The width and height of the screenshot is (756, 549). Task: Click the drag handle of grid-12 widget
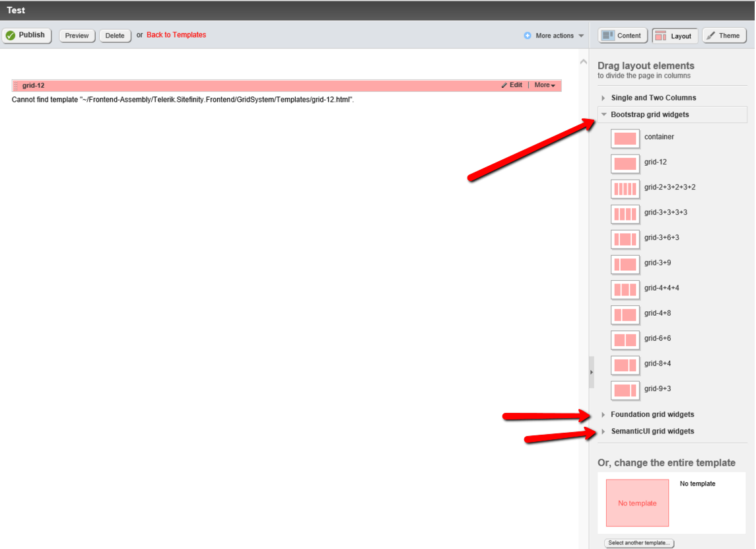(x=16, y=86)
